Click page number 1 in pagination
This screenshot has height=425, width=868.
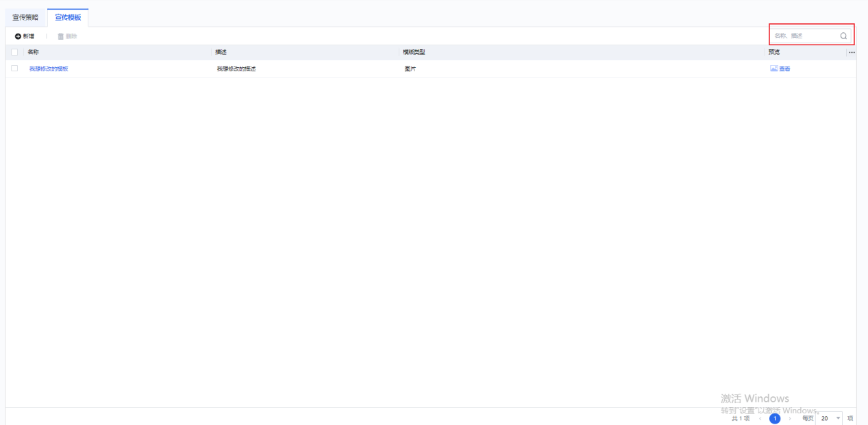(776, 418)
